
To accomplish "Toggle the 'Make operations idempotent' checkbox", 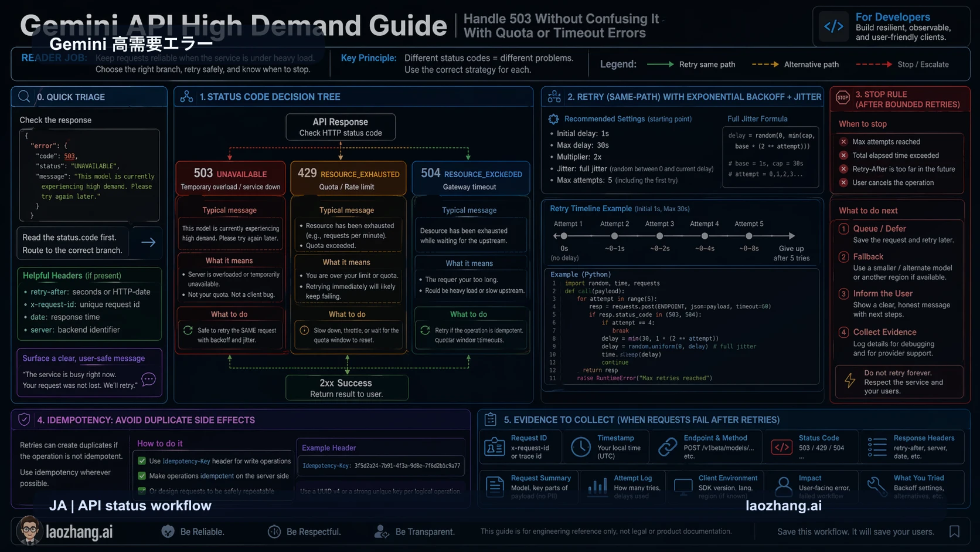I will pyautogui.click(x=142, y=476).
